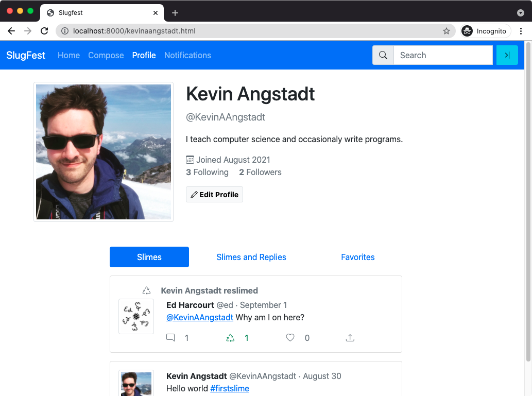The width and height of the screenshot is (532, 396).
Task: Follow the #firstslime hashtag link
Action: tap(230, 388)
